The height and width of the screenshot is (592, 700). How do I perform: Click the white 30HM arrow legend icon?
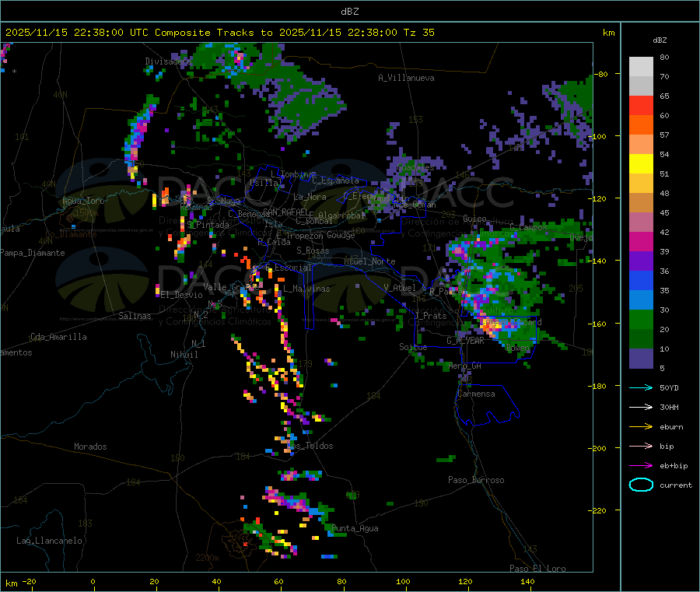[641, 407]
